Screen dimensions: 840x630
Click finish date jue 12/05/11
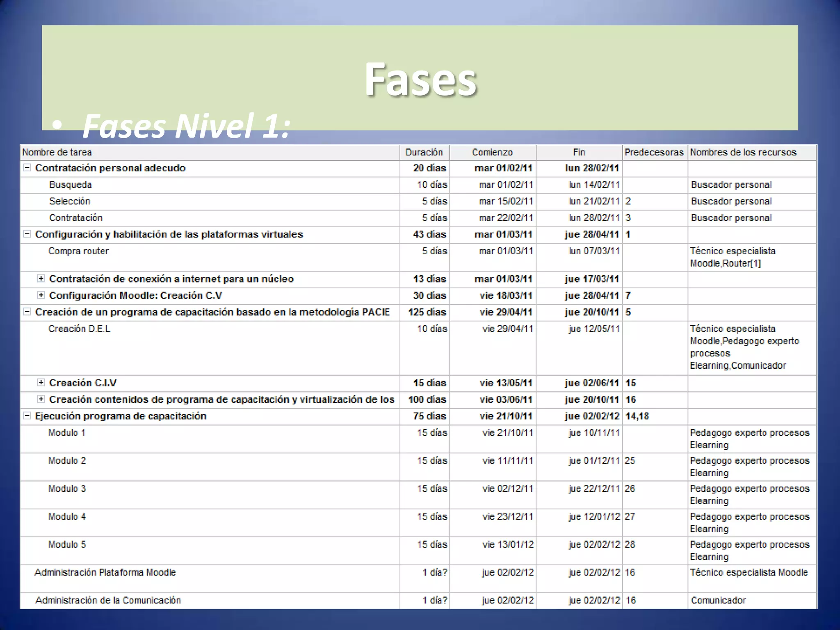pos(579,347)
